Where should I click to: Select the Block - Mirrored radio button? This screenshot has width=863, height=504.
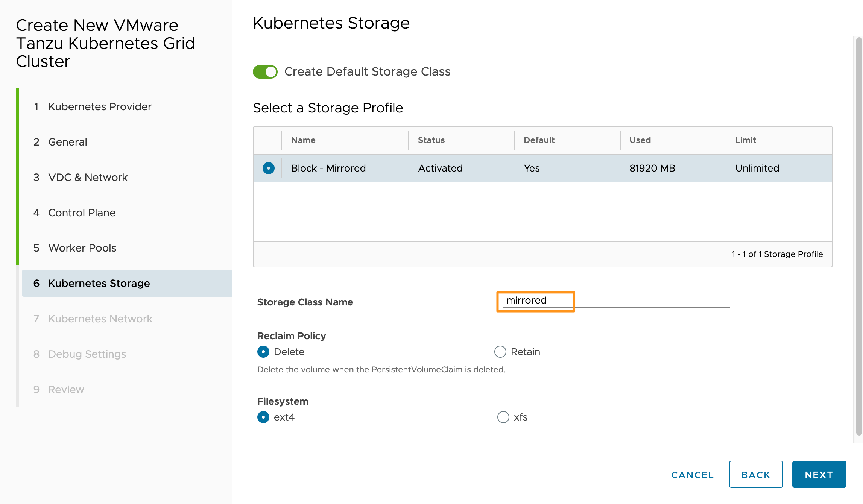pos(268,168)
